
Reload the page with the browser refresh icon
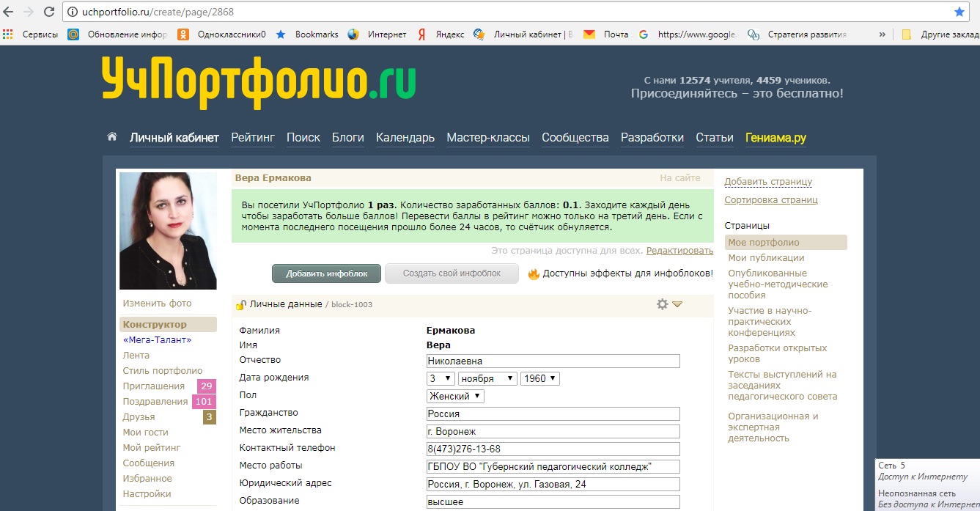(49, 12)
